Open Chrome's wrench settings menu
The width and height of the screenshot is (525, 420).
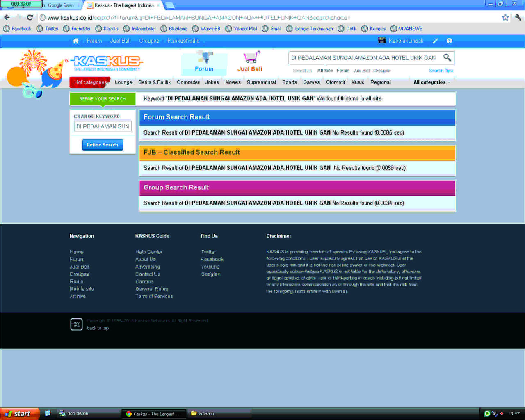(x=518, y=17)
